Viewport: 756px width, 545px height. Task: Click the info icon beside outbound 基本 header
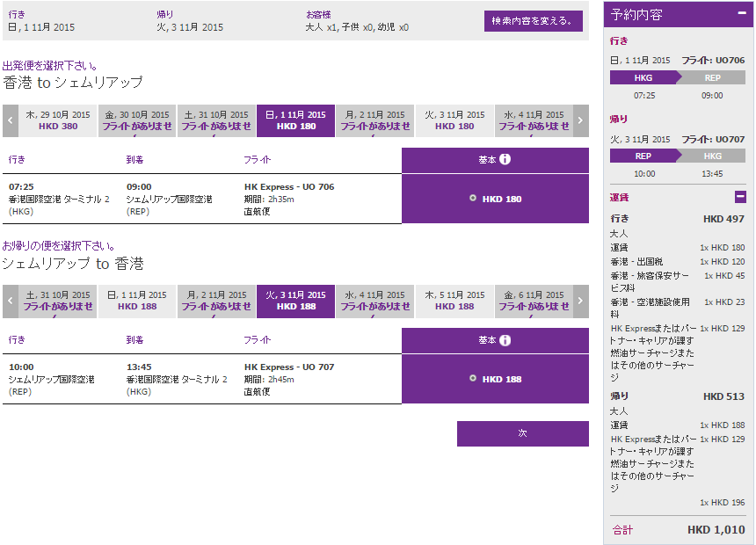[x=505, y=160]
